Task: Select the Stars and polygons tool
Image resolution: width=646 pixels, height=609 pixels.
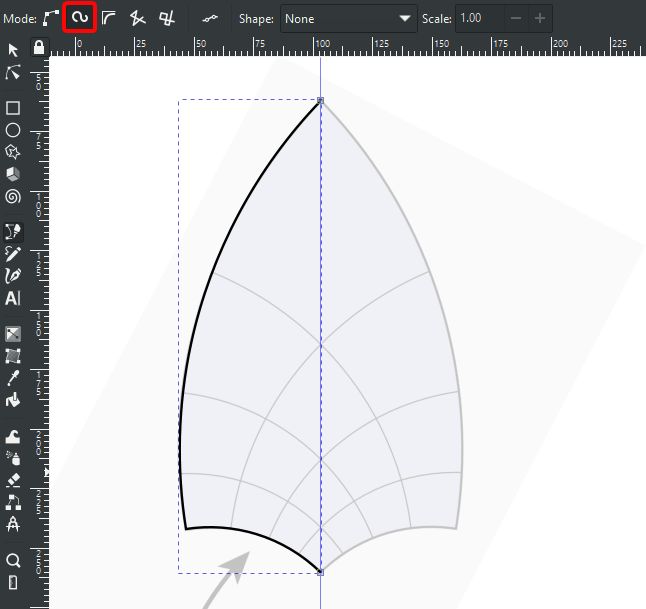Action: [x=13, y=152]
